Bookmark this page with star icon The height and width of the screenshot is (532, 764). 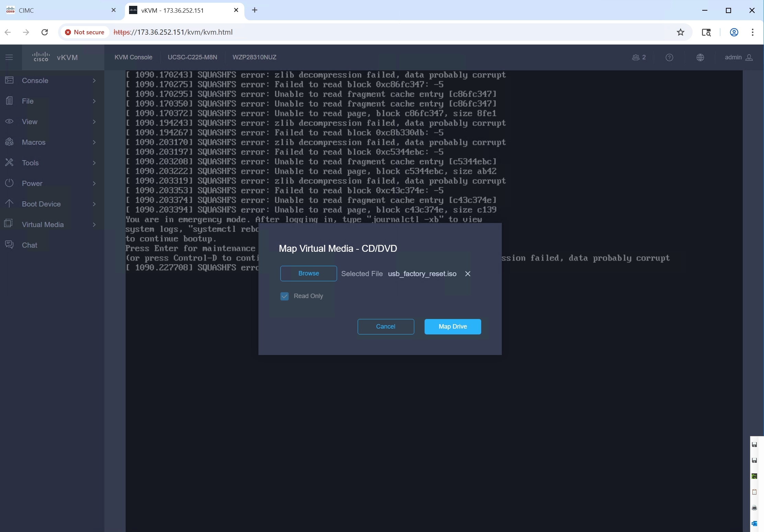tap(681, 32)
